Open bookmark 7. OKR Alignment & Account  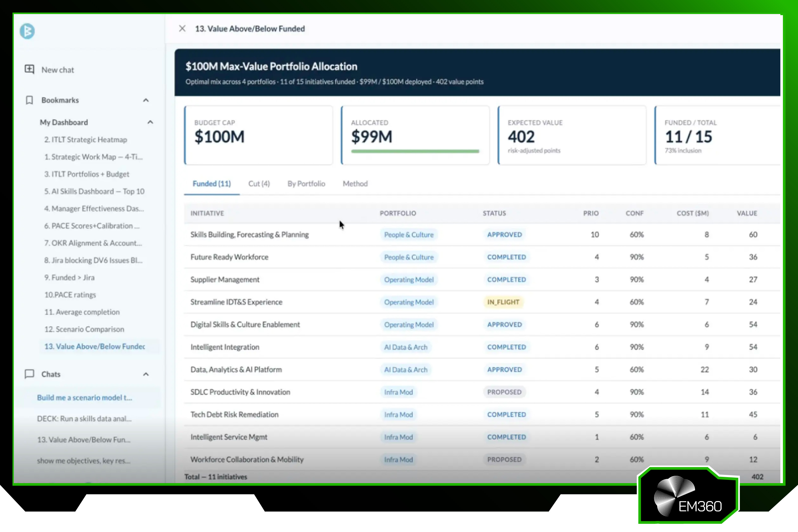click(x=93, y=243)
